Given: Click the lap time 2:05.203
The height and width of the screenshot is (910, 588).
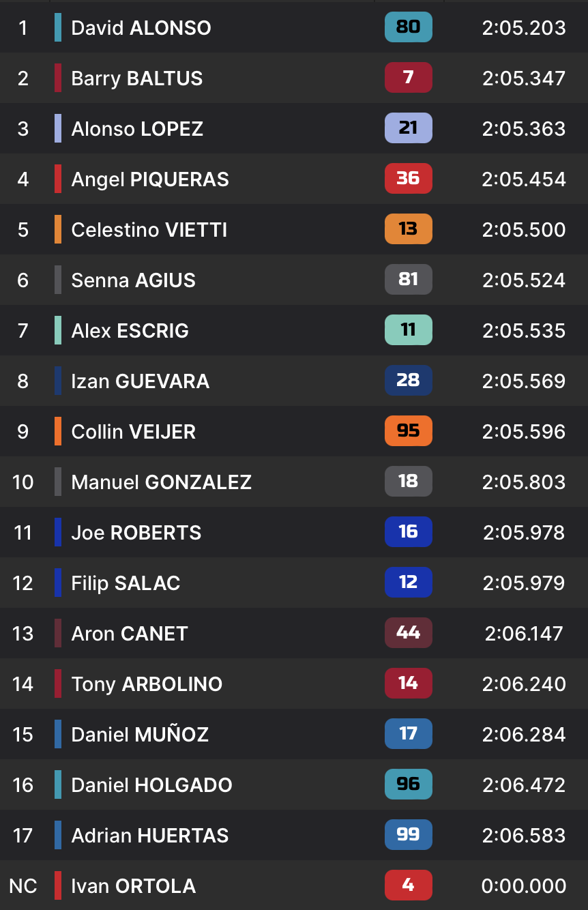Looking at the screenshot, I should (524, 28).
